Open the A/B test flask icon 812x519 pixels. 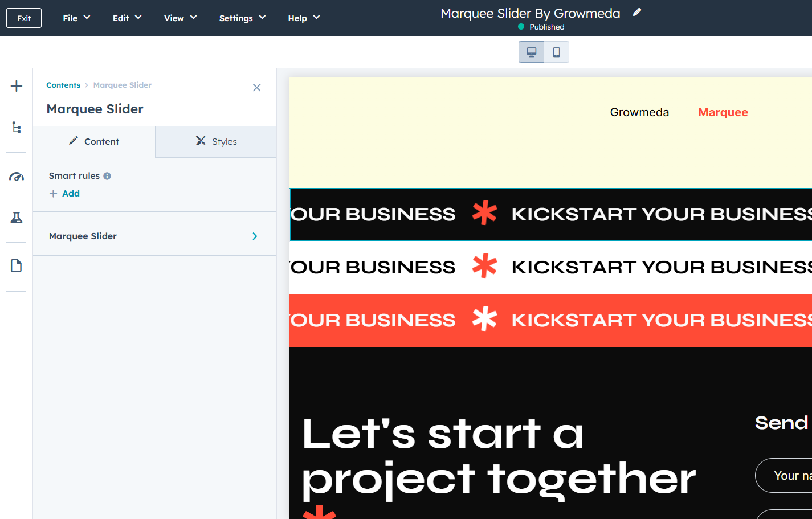(17, 218)
